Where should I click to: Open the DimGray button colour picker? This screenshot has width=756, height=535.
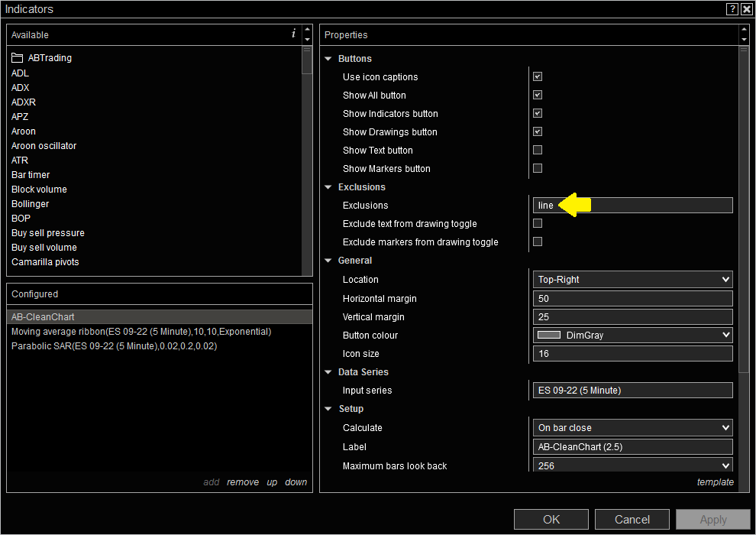click(724, 335)
